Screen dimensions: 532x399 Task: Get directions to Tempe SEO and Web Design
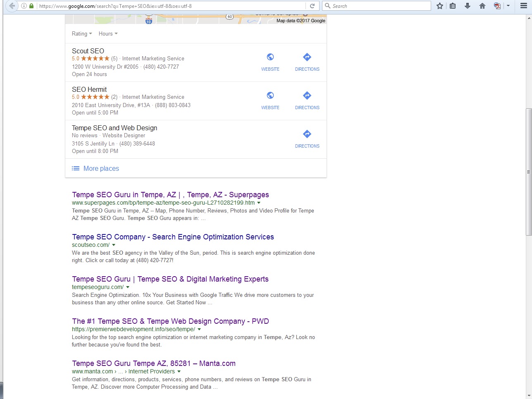(x=307, y=134)
